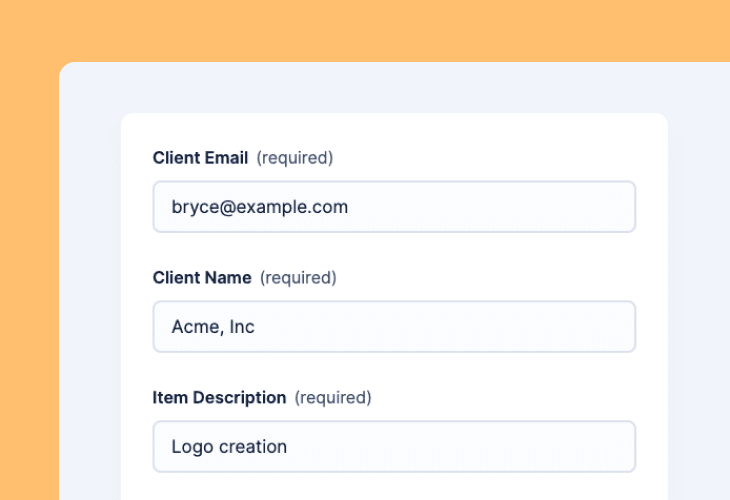Click the (required) text beside Client Name

pos(298,278)
